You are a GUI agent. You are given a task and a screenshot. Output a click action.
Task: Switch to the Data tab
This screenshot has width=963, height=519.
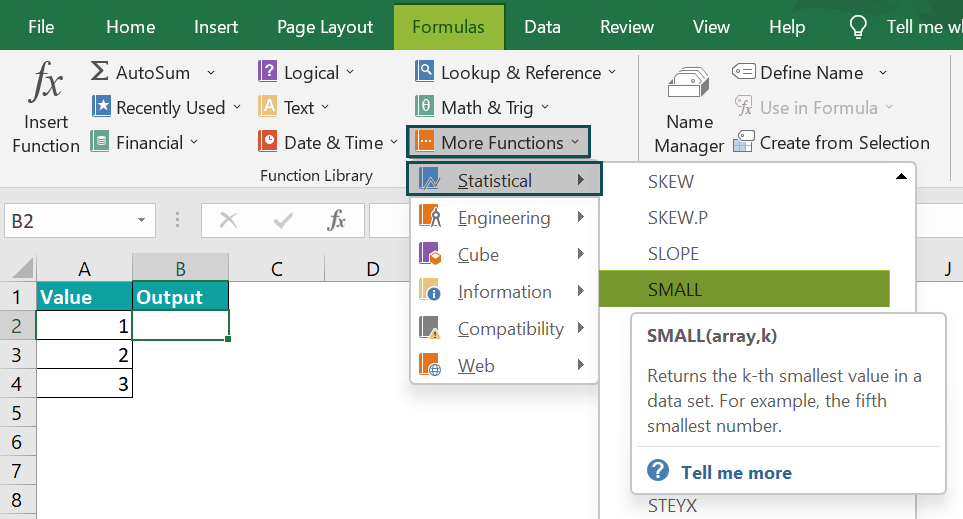tap(542, 27)
